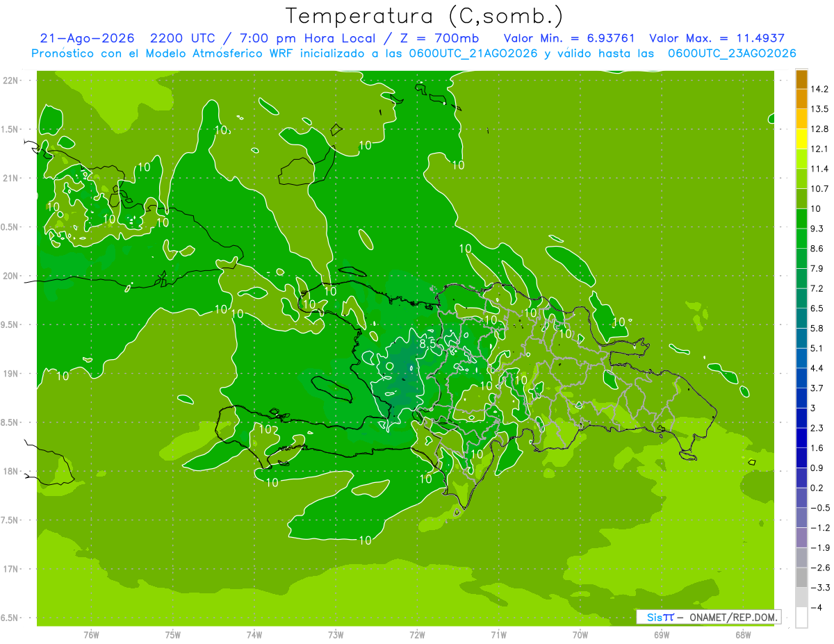Click the "Valor Min. = 6.93761" text
834x644 pixels.
click(569, 38)
